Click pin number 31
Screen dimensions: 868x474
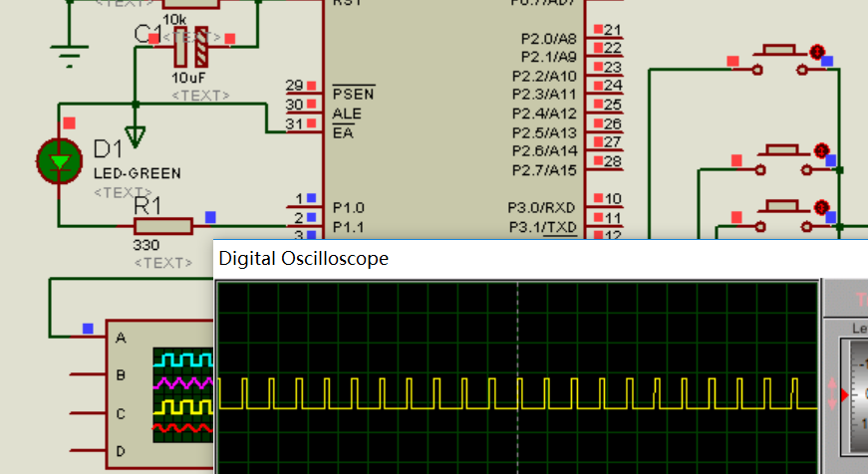pyautogui.click(x=295, y=123)
